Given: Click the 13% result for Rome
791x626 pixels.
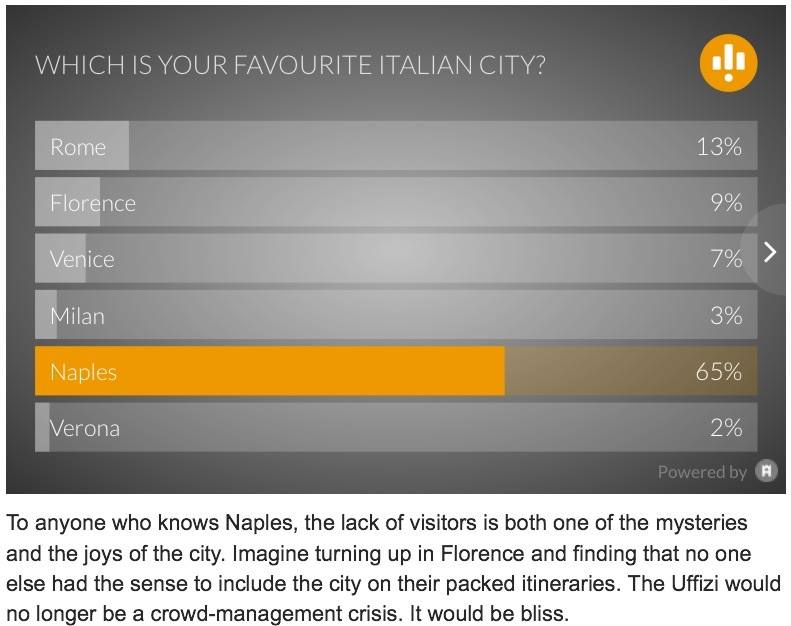Looking at the screenshot, I should click(719, 147).
